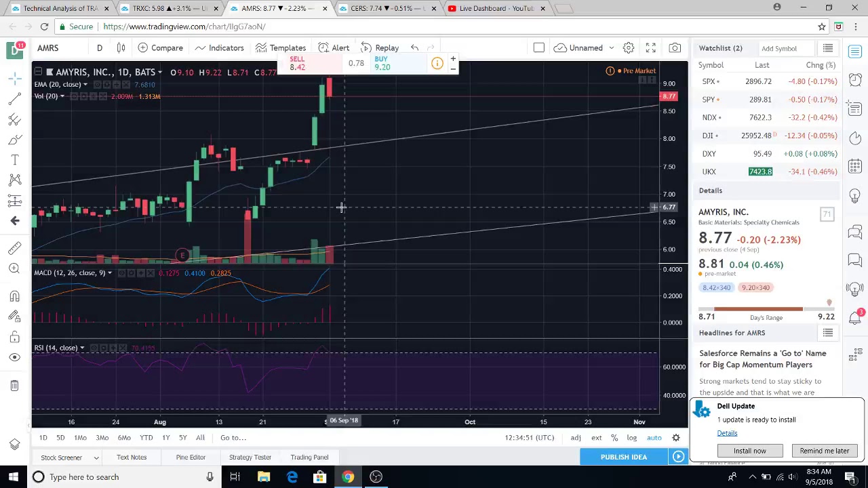Open the Compare symbol tool

tap(160, 48)
